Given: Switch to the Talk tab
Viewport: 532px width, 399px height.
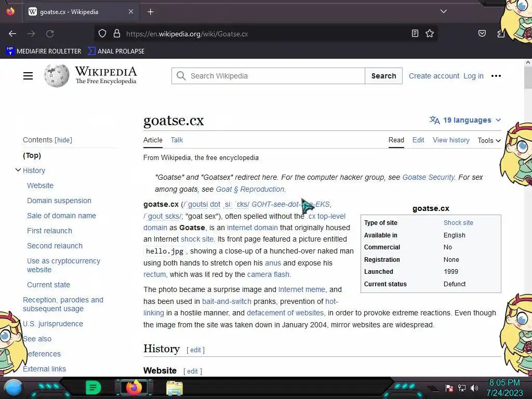Looking at the screenshot, I should (x=177, y=140).
